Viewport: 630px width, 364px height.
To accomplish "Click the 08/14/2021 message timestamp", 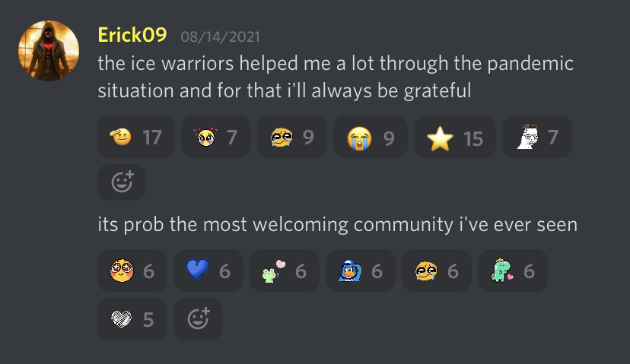I will (x=220, y=37).
